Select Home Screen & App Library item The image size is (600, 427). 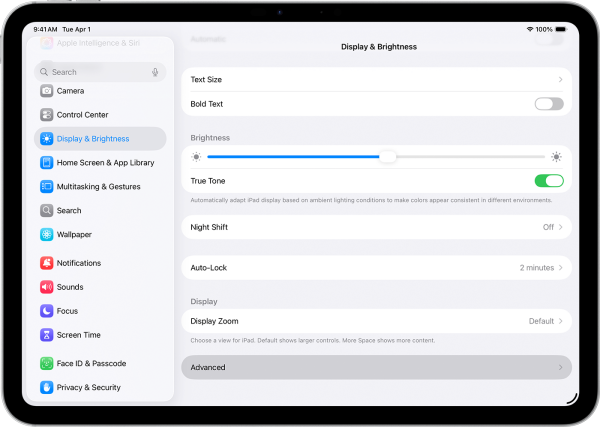(100, 163)
